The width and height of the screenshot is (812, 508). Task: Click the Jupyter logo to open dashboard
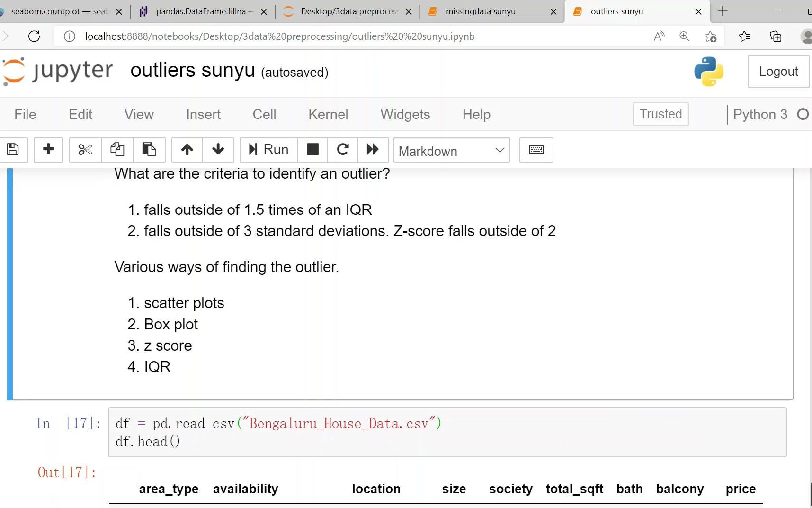57,71
